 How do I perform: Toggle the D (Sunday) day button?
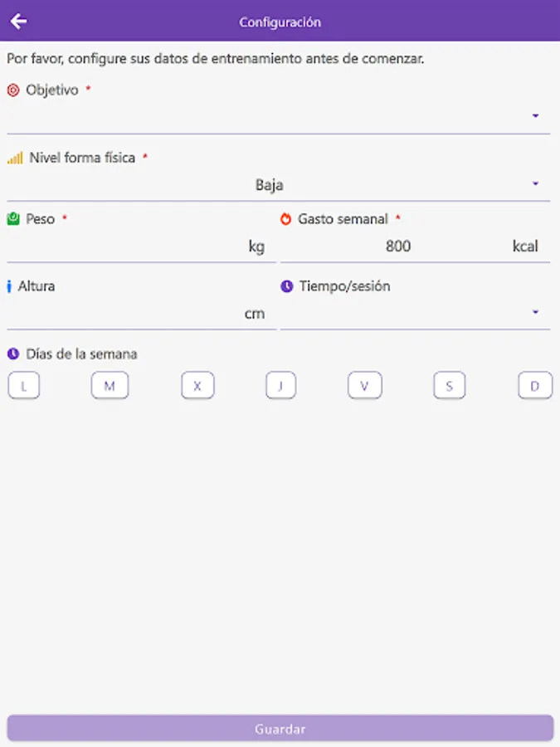[535, 386]
